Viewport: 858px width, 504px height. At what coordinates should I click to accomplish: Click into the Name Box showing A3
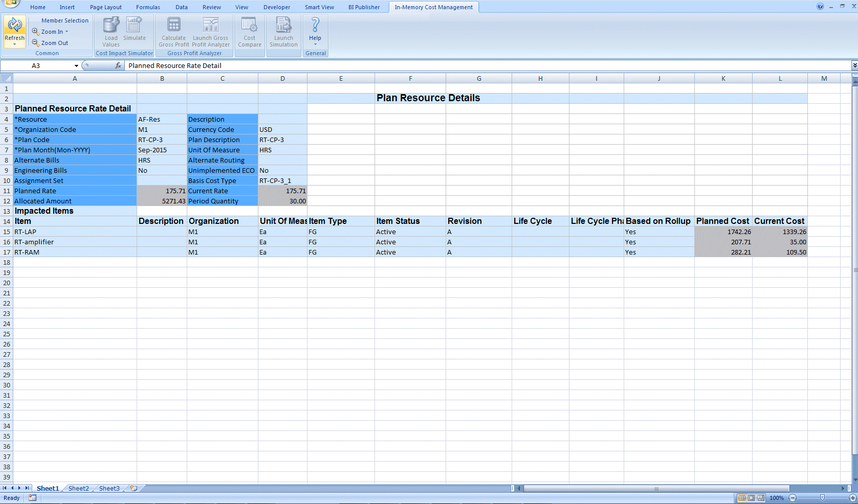coord(36,65)
